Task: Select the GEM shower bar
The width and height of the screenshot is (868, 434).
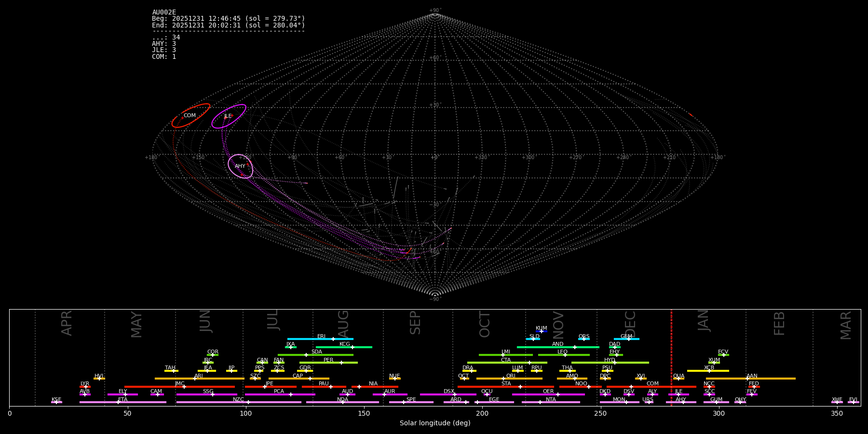Action: click(626, 339)
